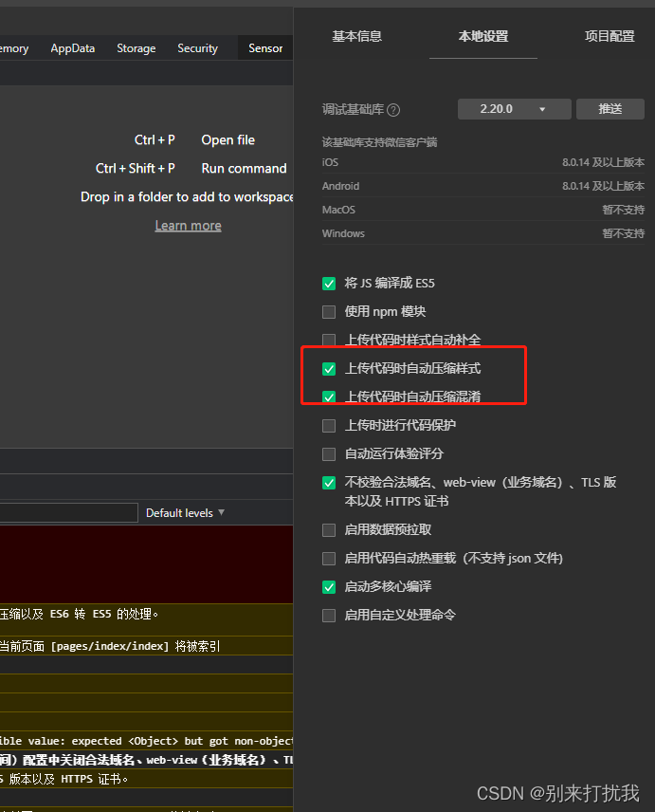This screenshot has height=812, width=655.
Task: Click the iOS 8.0.14 及以上版本 text
Action: 603,162
